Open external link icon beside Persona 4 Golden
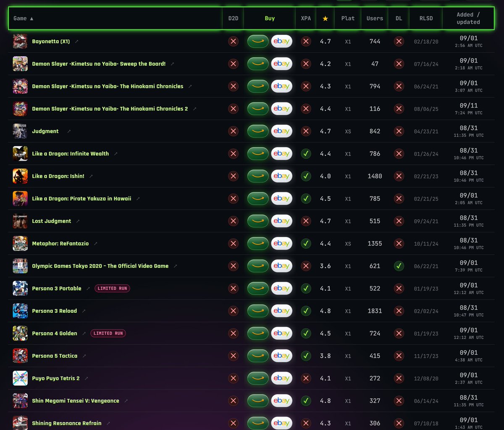504x430 pixels. [84, 334]
